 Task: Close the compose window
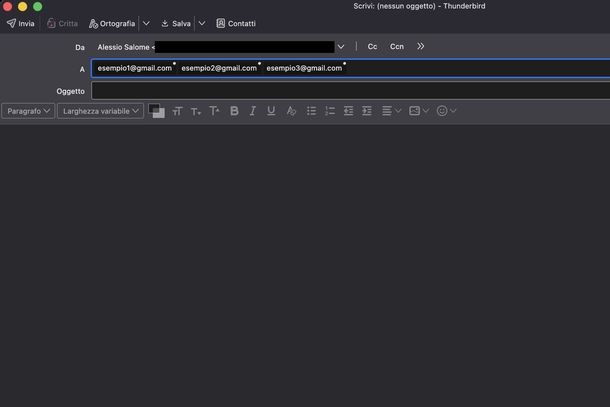(x=7, y=6)
